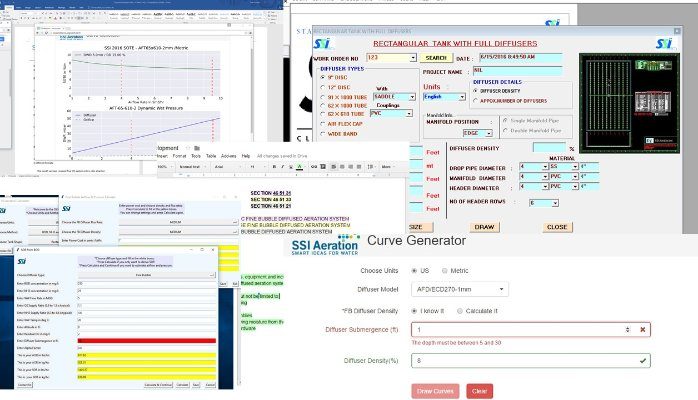Open the text color picker in Docs toolbar
Screen dimensions: 698x400
pos(300,167)
